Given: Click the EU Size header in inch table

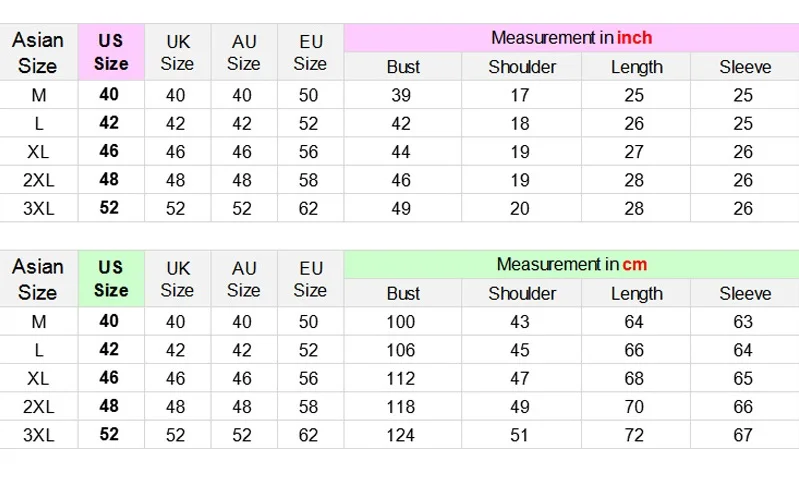Looking at the screenshot, I should point(310,52).
